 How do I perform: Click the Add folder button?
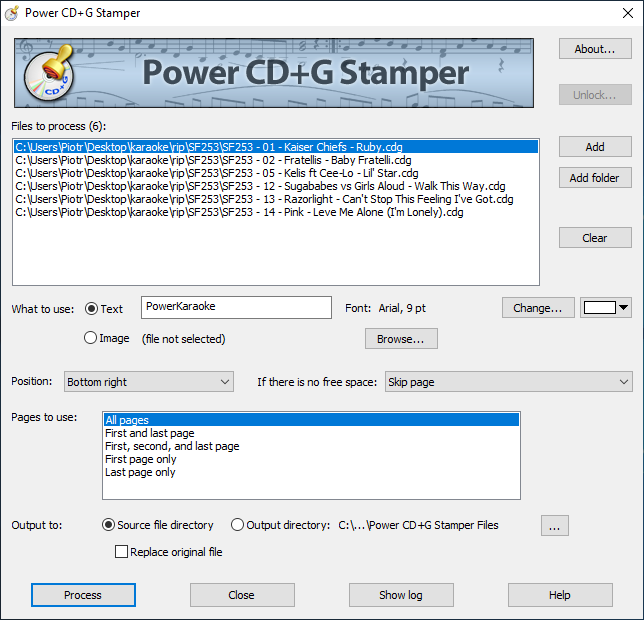click(x=595, y=178)
